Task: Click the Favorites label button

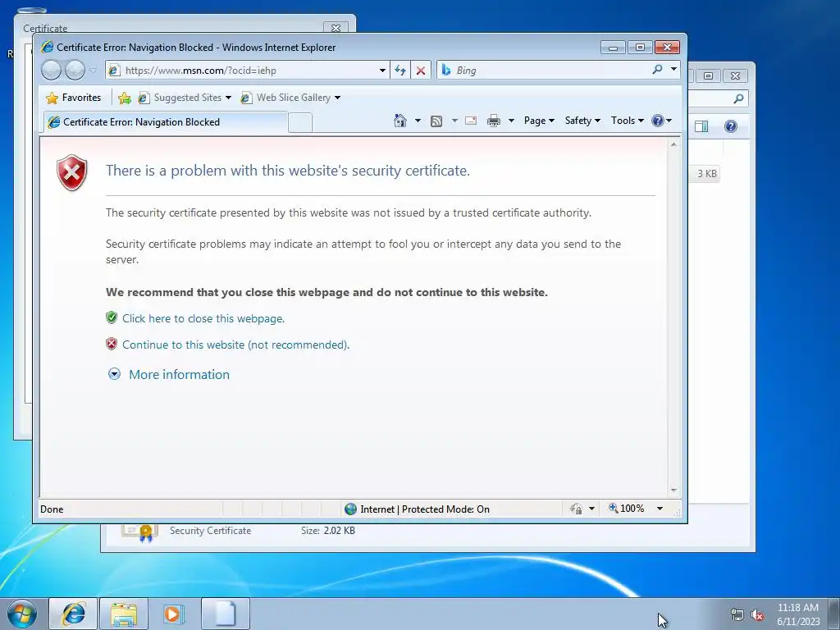Action: click(x=81, y=98)
